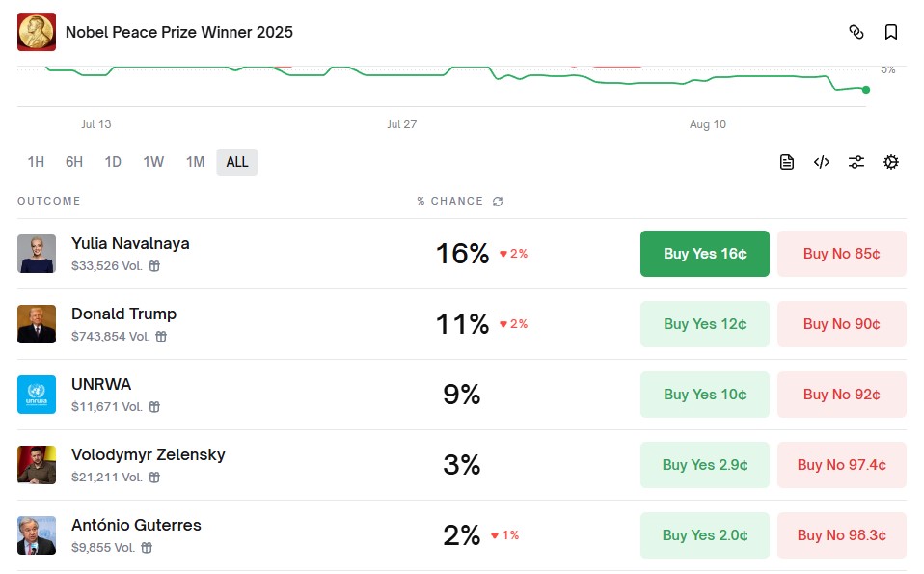
Task: Switch chart to ALL time range
Action: pos(237,162)
